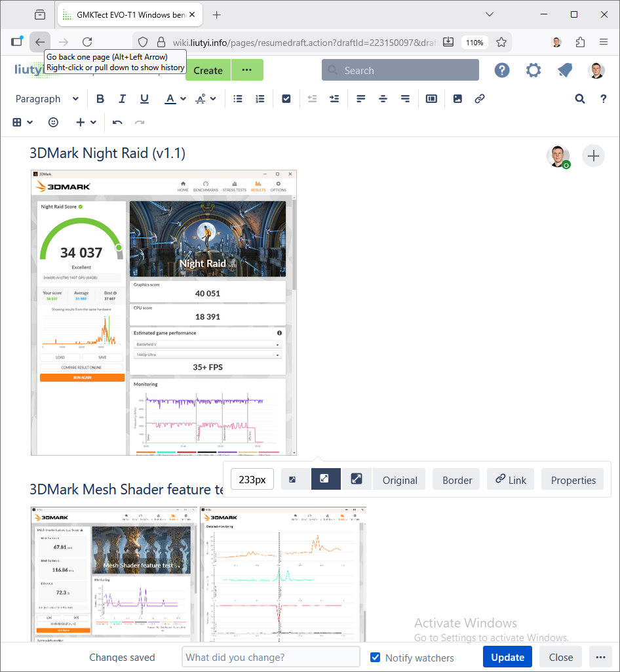Image resolution: width=620 pixels, height=672 pixels.
Task: Insert a numbered list
Action: (260, 99)
